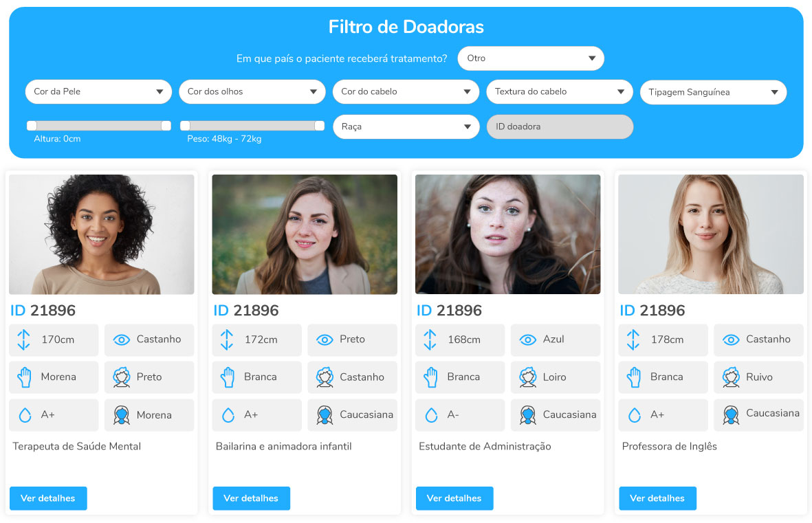Viewport: 812px width, 523px height.
Task: Click the height arrows icon beside 168cm
Action: click(x=430, y=340)
